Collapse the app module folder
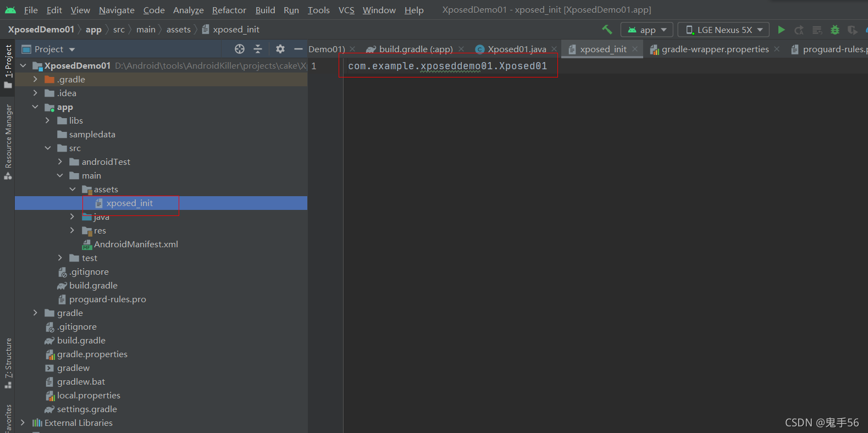 point(35,107)
